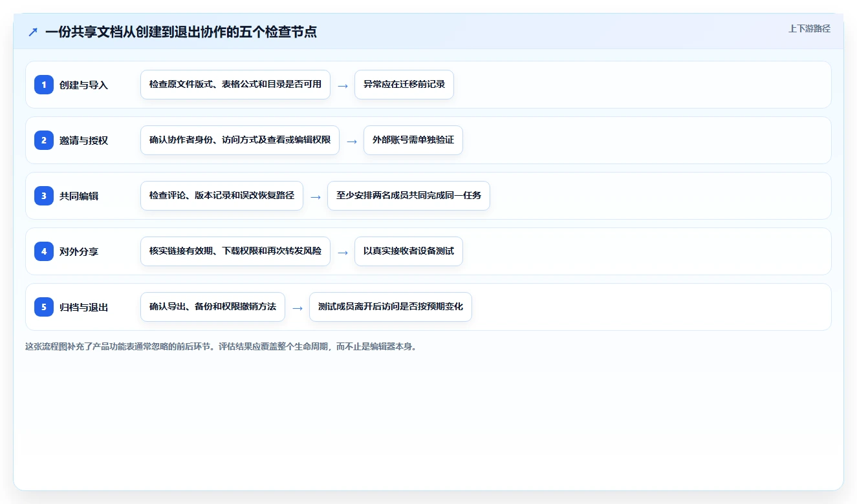Select the 共同编辑 step label
857x504 pixels.
[x=79, y=196]
